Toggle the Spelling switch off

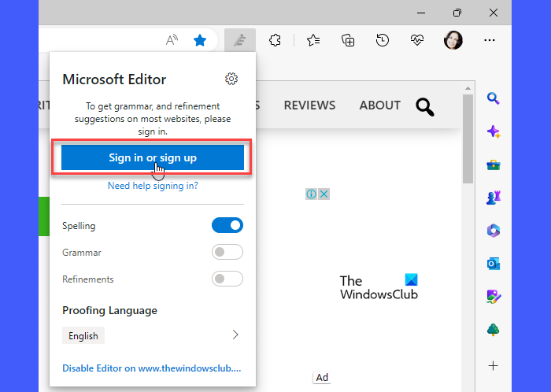(227, 225)
